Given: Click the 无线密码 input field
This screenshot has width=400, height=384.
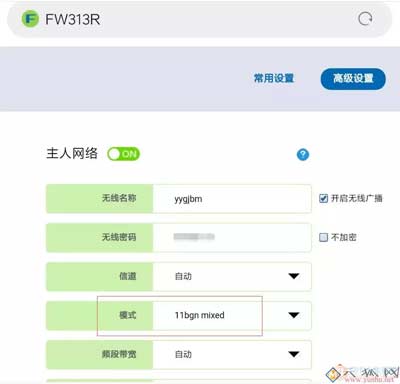Looking at the screenshot, I should point(232,237).
